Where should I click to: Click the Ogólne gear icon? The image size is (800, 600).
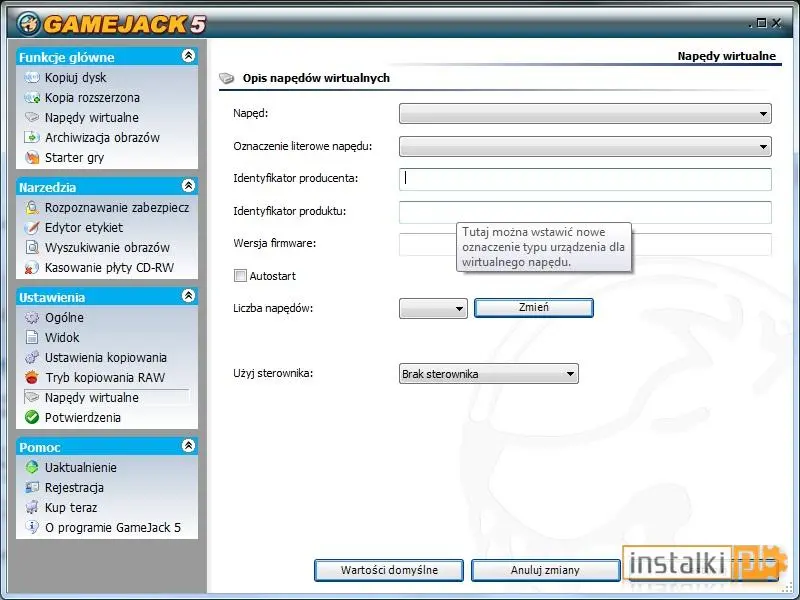[32, 317]
